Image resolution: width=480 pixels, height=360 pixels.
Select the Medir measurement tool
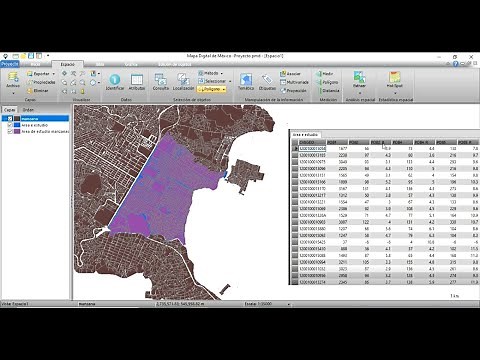[x=325, y=74]
